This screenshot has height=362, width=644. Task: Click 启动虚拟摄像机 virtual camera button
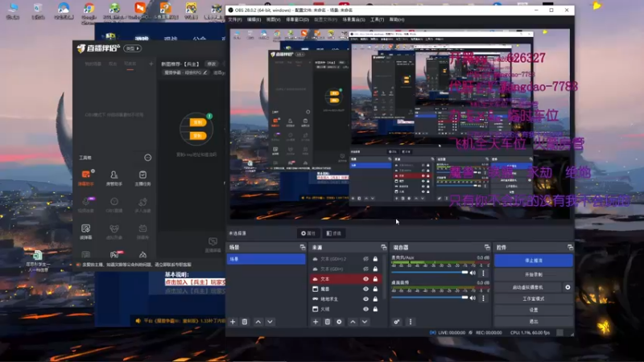pos(528,287)
